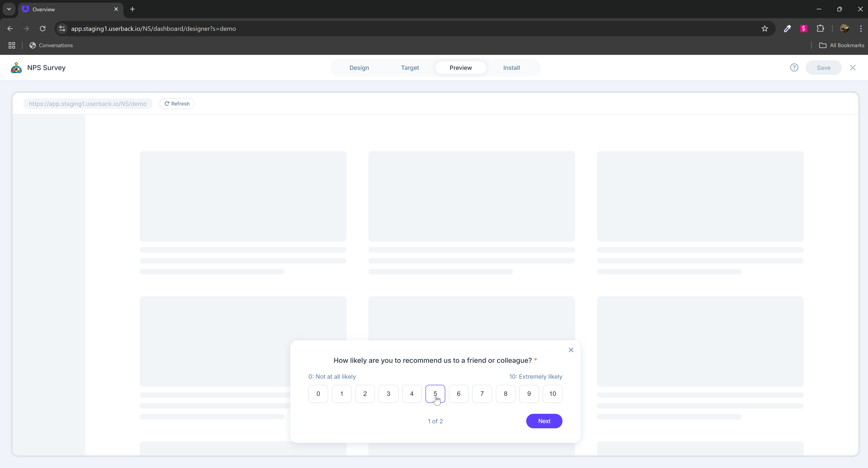Image resolution: width=868 pixels, height=468 pixels.
Task: Click the eyedropper extension icon
Action: point(787,29)
